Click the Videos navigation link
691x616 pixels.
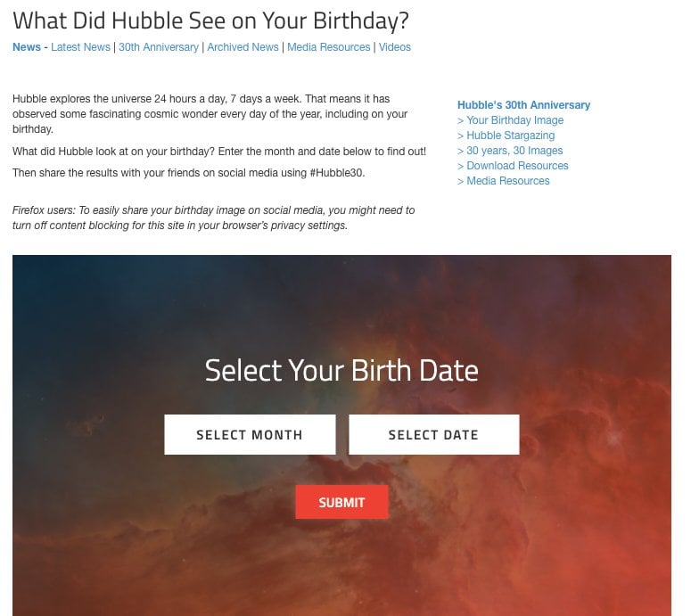coord(395,47)
